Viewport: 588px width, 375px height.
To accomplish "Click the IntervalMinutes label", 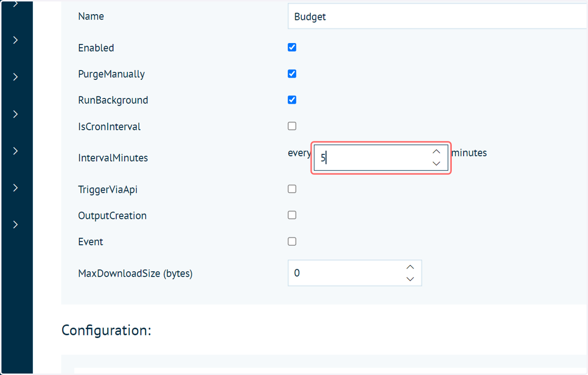I will coord(113,158).
